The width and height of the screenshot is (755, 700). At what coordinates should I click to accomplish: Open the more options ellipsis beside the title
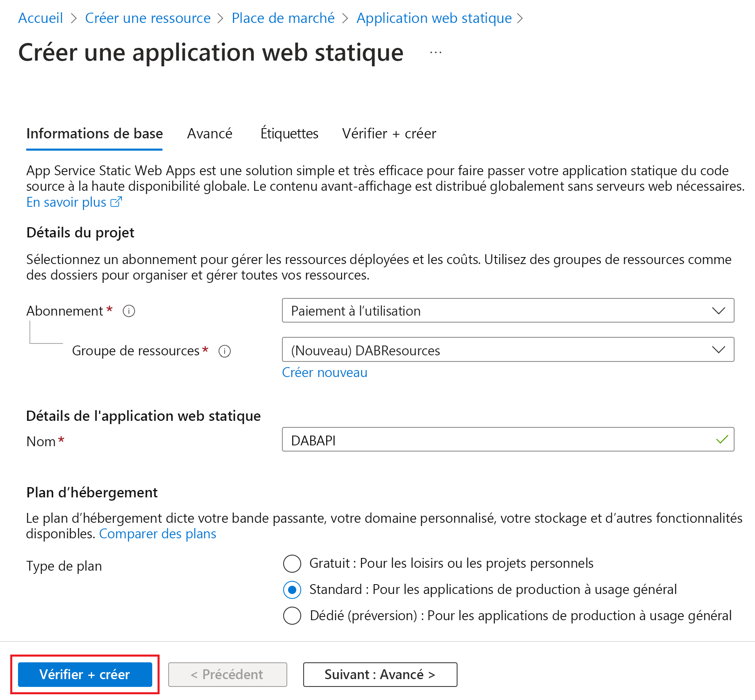click(x=436, y=53)
